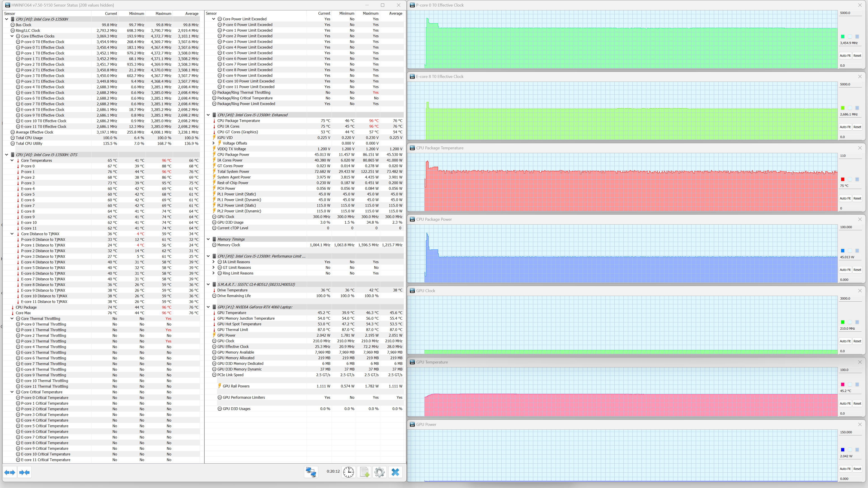Click red color swatch of CPU Package Temperature

tap(842, 179)
